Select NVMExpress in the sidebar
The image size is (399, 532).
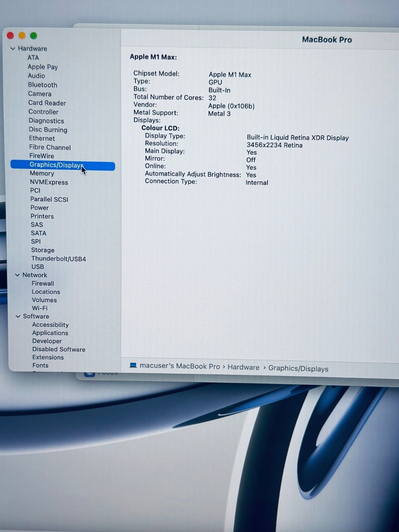pyautogui.click(x=49, y=182)
